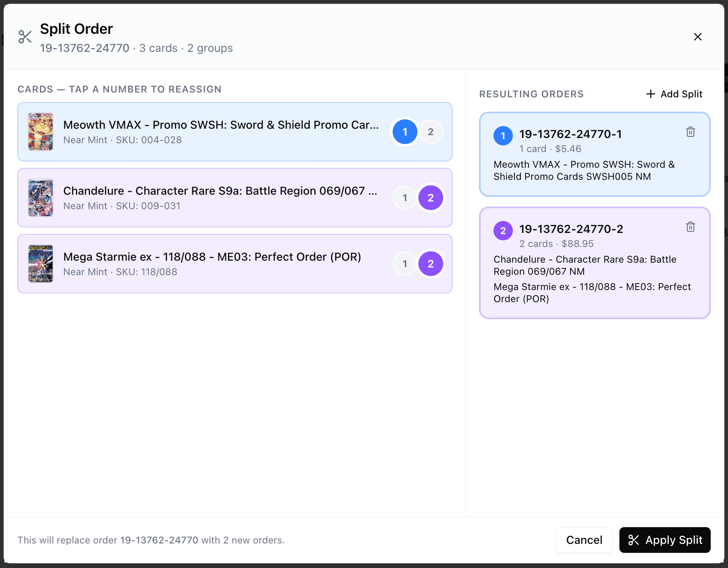Delete split order 19-13762-24770-2 via trash icon

click(691, 227)
